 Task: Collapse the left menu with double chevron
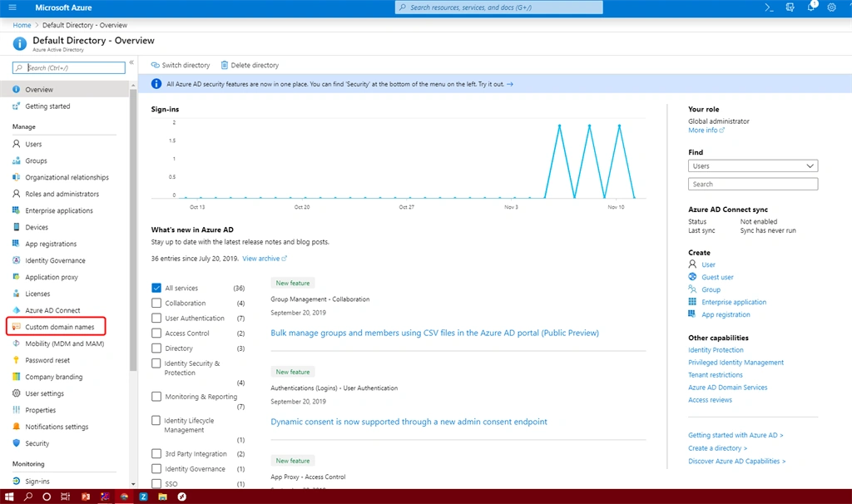pyautogui.click(x=131, y=62)
